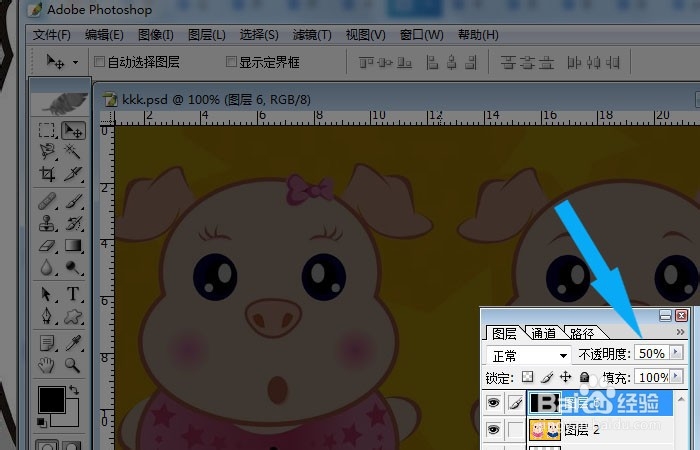The image size is (700, 450).
Task: Select the Slice tool
Action: [x=73, y=174]
